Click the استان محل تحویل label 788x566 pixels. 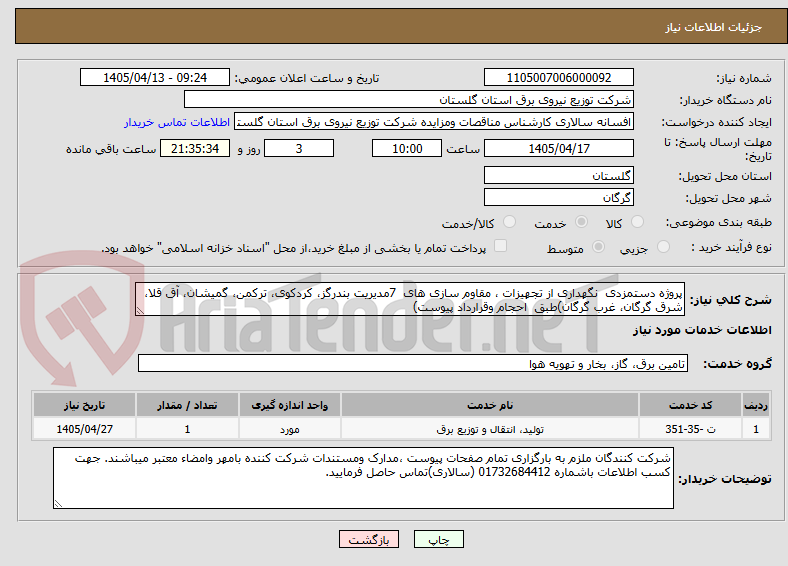tap(725, 176)
